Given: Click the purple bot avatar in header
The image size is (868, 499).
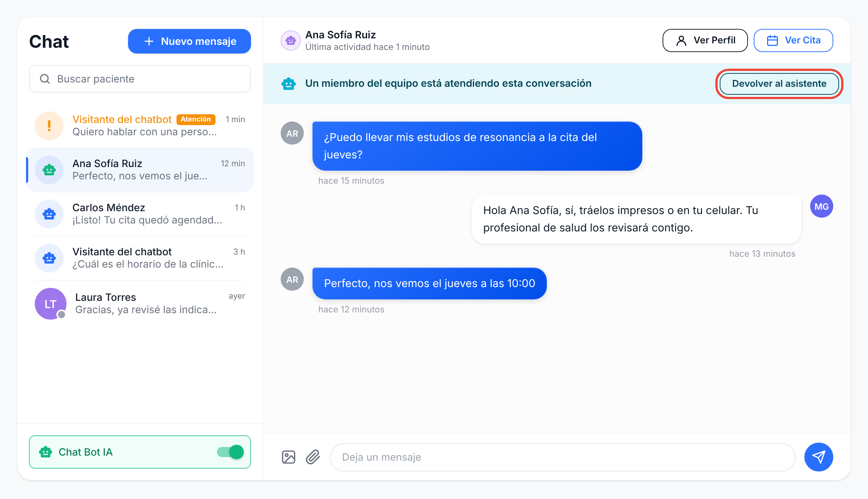Looking at the screenshot, I should pyautogui.click(x=291, y=40).
